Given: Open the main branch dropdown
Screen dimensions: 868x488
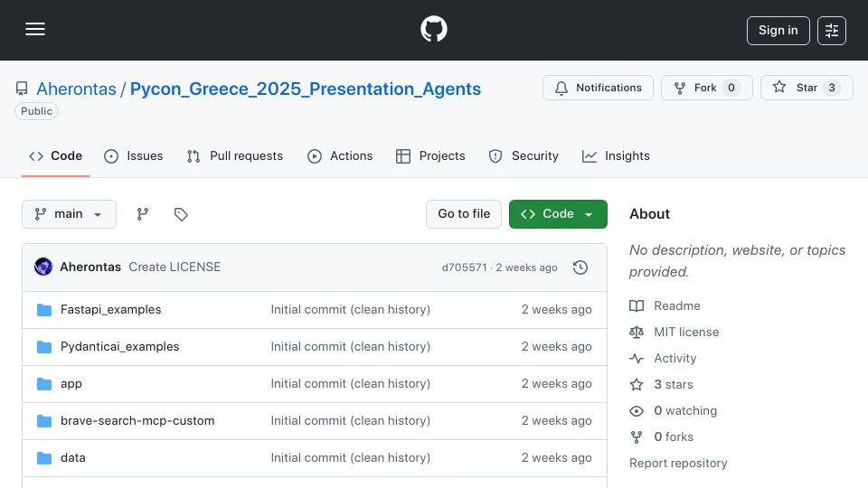Looking at the screenshot, I should click(x=70, y=214).
